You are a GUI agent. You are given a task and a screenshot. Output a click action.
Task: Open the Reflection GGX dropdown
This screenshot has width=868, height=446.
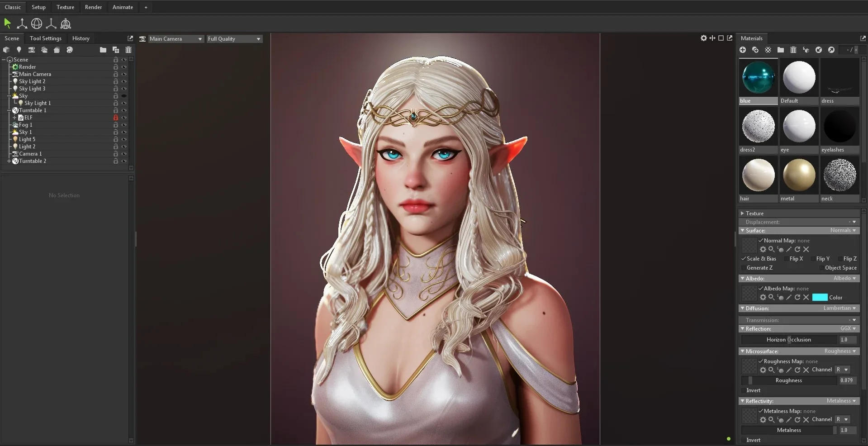[848, 328]
